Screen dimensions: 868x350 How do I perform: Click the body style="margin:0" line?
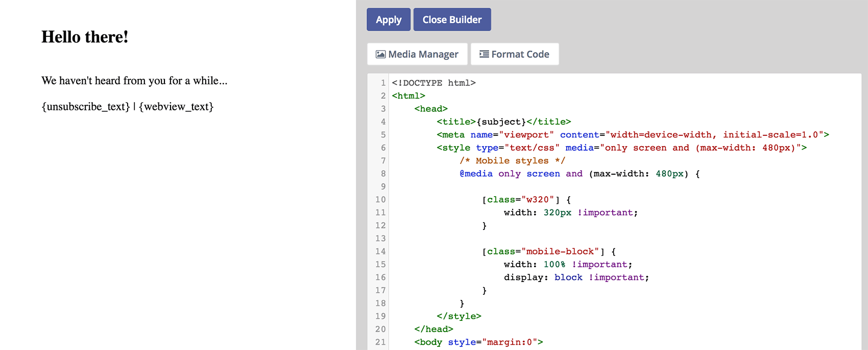tap(478, 342)
